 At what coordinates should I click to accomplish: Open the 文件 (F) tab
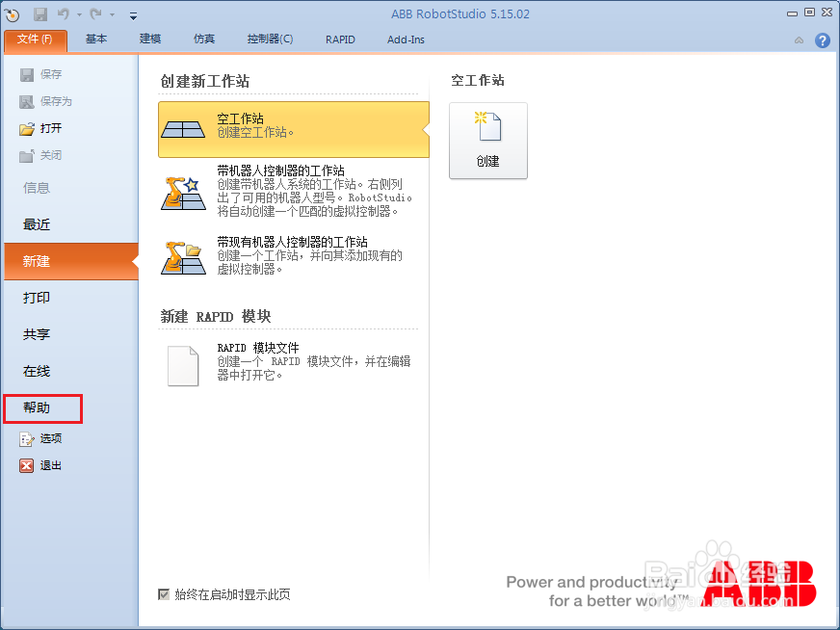coord(36,40)
